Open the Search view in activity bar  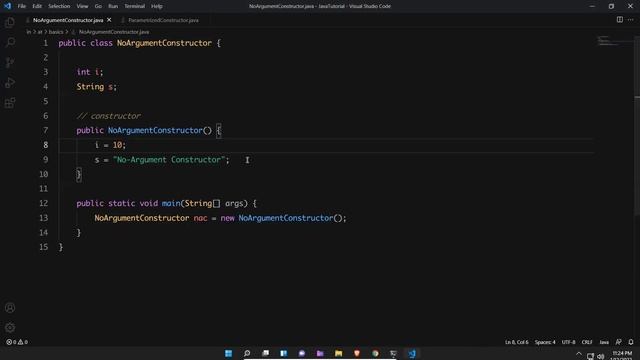[10, 42]
